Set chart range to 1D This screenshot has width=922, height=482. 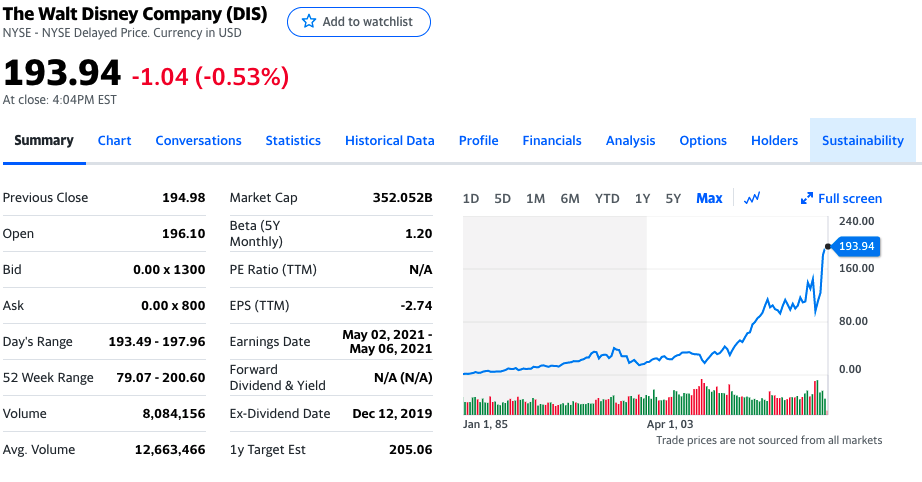pyautogui.click(x=471, y=199)
